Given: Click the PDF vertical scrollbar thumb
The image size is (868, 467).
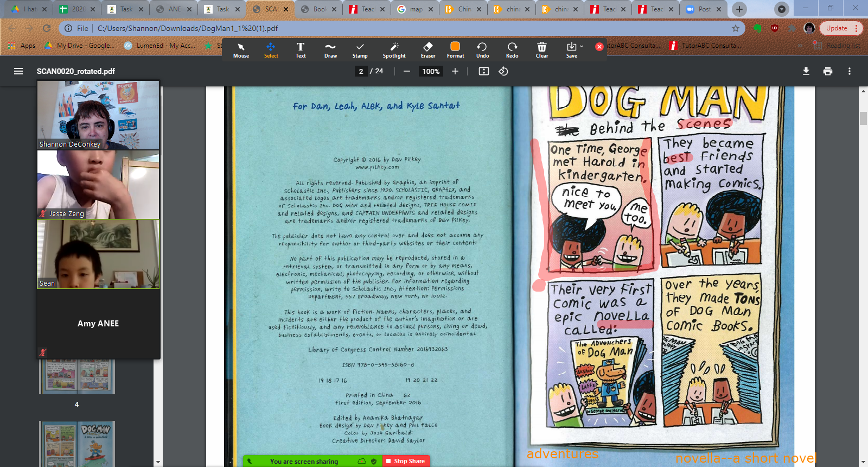Looking at the screenshot, I should click(863, 118).
